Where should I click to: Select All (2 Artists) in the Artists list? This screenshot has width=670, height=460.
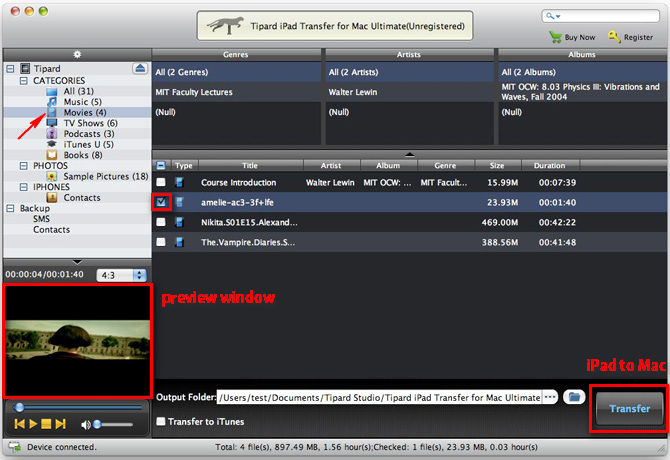409,72
